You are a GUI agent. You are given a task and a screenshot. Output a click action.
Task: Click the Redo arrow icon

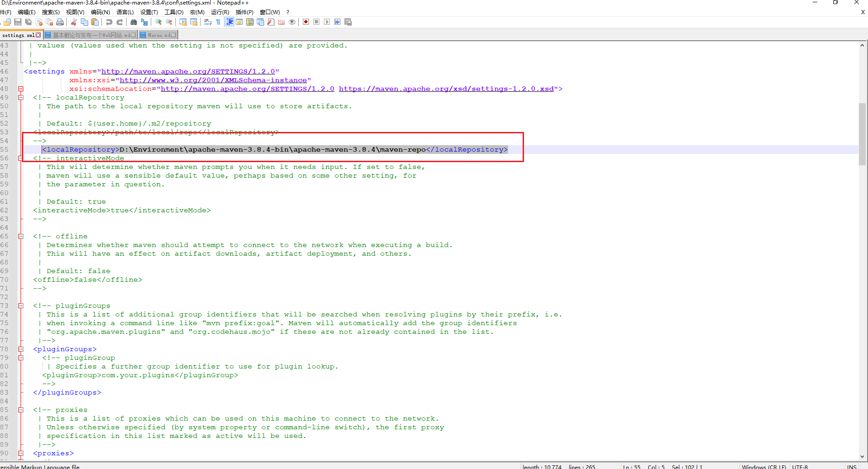pyautogui.click(x=120, y=22)
